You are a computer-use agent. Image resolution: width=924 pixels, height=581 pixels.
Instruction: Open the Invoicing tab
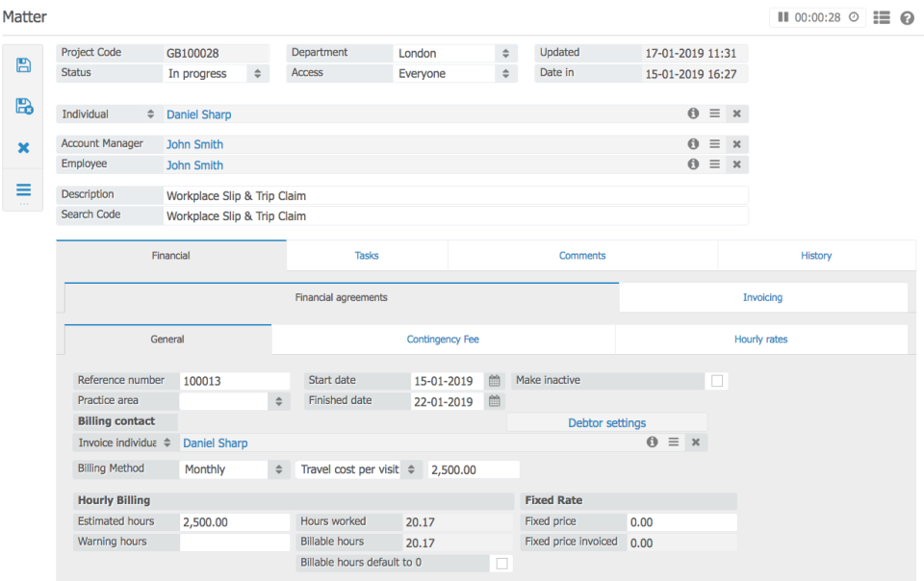pos(762,297)
